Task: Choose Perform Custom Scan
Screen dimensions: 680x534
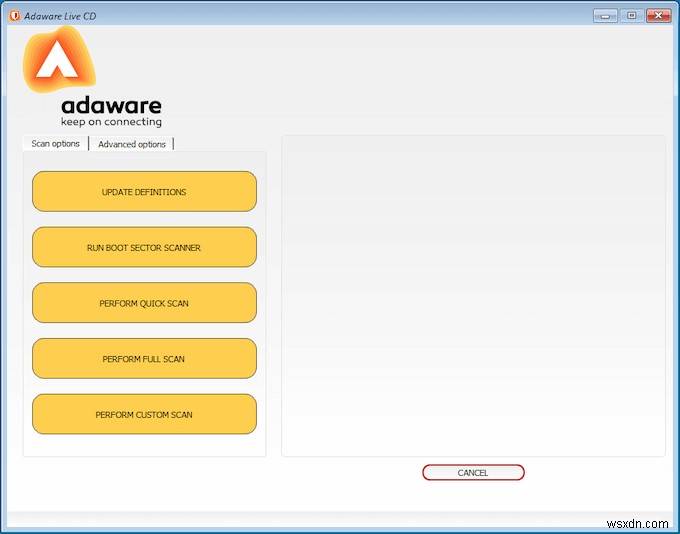Action: [x=144, y=414]
